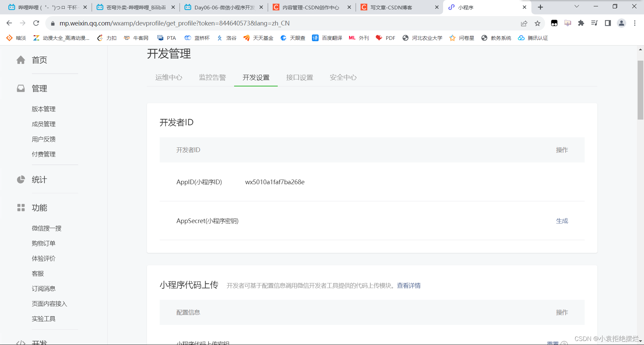This screenshot has height=345, width=644.
Task: Open 版本管理 in sidebar
Action: pyautogui.click(x=44, y=109)
